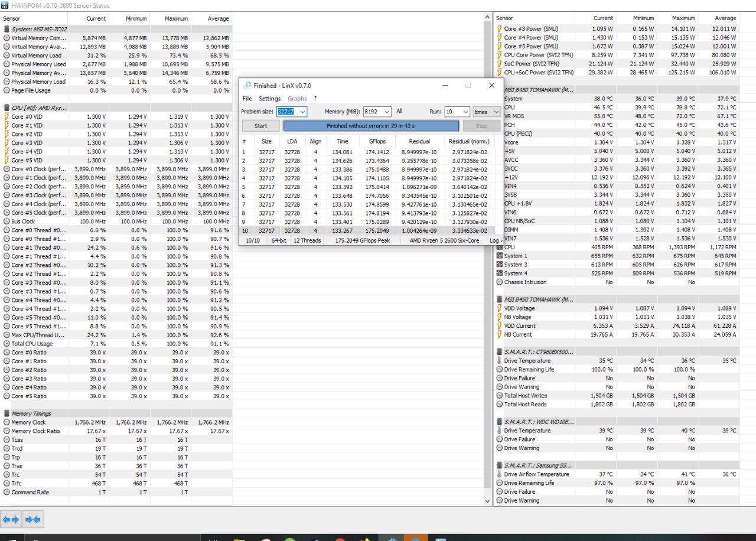Click the GFlops column header in LinX
756x541 pixels.
tap(377, 141)
